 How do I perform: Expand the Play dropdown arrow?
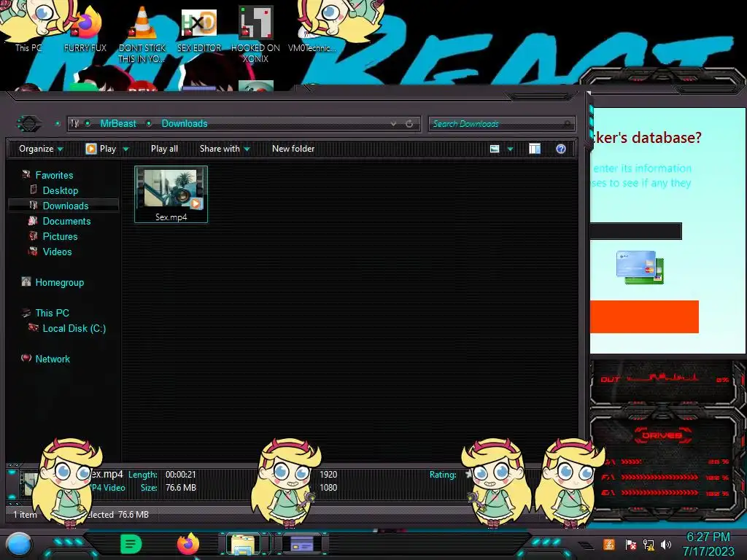pyautogui.click(x=125, y=149)
